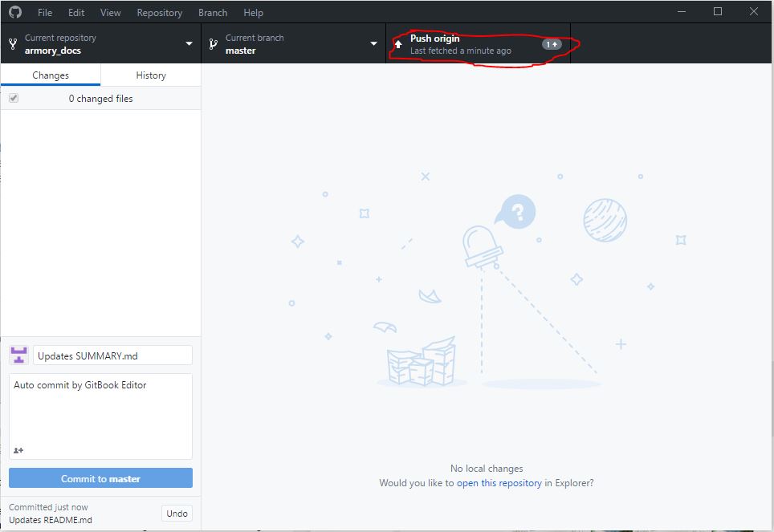Image resolution: width=774 pixels, height=532 pixels.
Task: Click the Commit to master button
Action: (100, 478)
